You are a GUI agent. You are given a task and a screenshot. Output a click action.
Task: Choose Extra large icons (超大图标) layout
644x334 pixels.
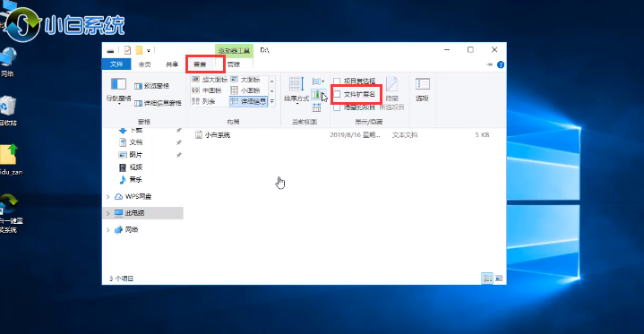[x=210, y=80]
